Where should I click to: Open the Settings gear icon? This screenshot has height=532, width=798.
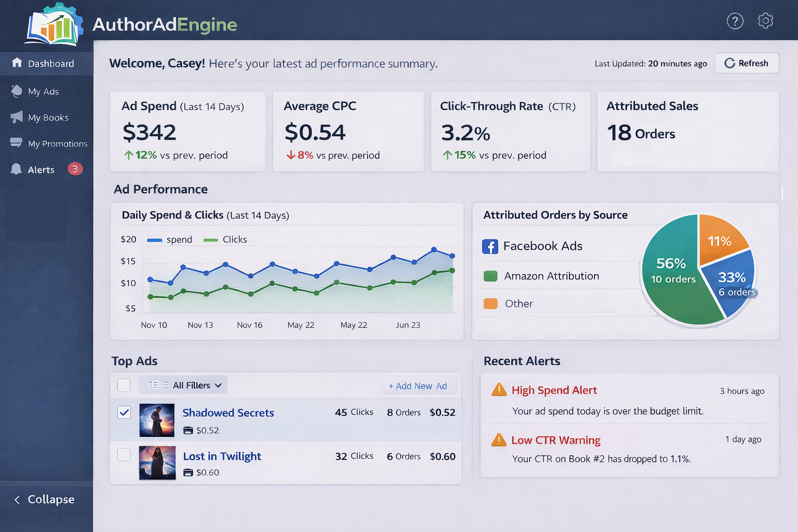point(765,21)
